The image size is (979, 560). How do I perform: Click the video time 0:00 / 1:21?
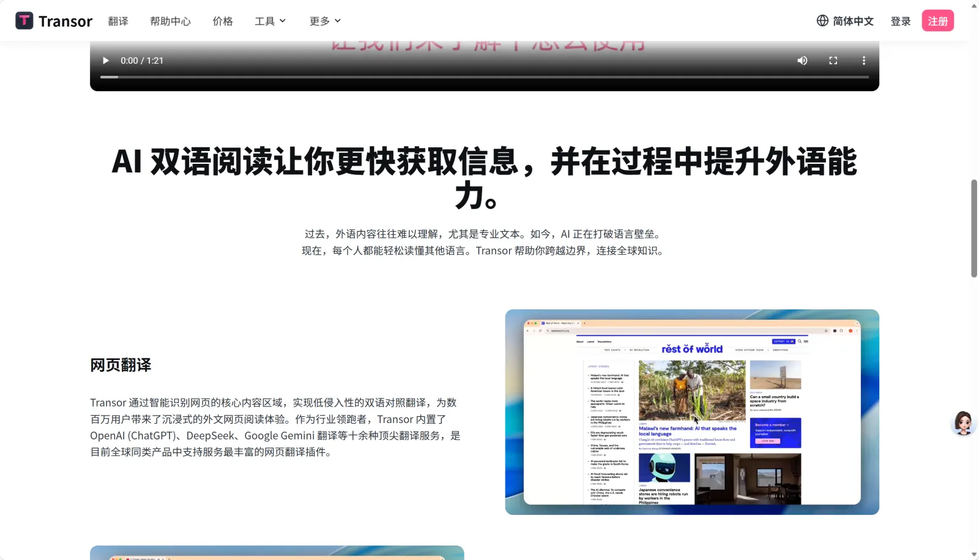142,61
